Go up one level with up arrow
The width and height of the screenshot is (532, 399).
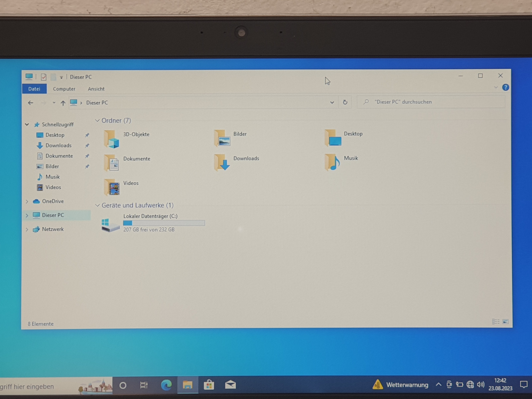63,103
